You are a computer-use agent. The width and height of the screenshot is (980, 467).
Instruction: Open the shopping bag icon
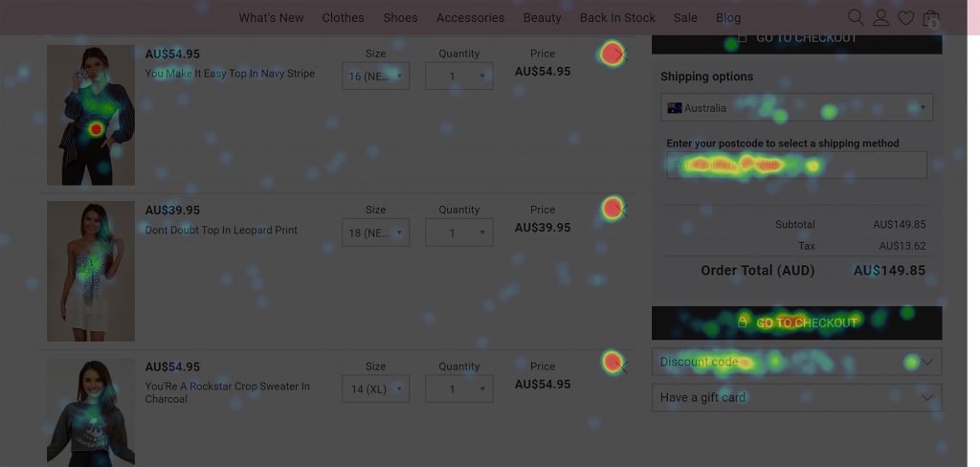point(931,18)
